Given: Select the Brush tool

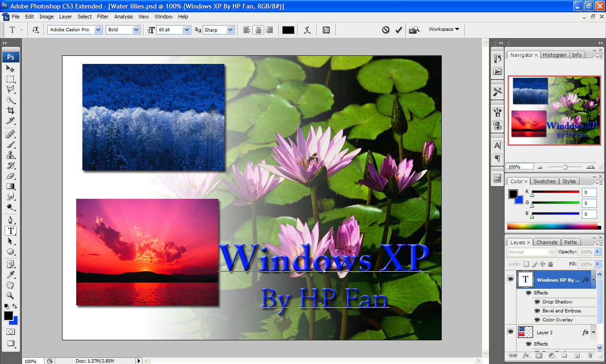Looking at the screenshot, I should click(x=10, y=145).
